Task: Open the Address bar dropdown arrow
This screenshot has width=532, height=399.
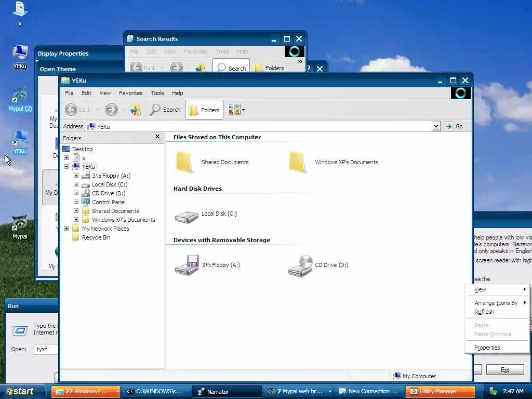Action: (436, 126)
